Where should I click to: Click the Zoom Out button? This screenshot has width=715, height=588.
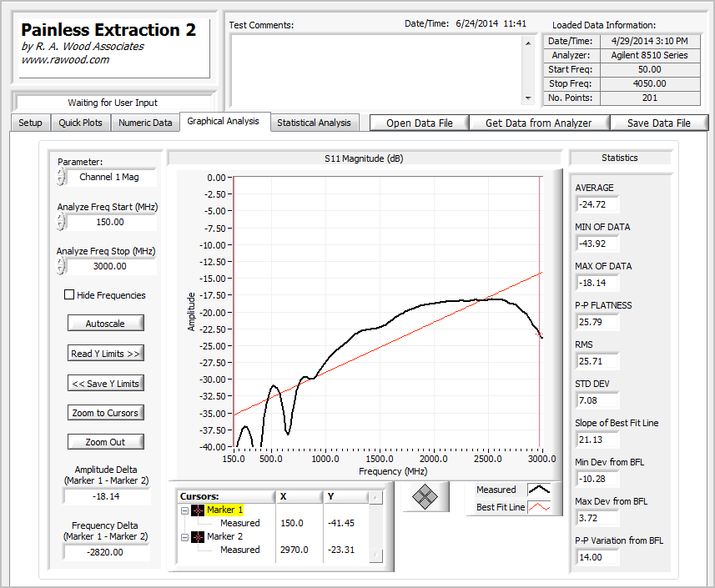[x=105, y=442]
